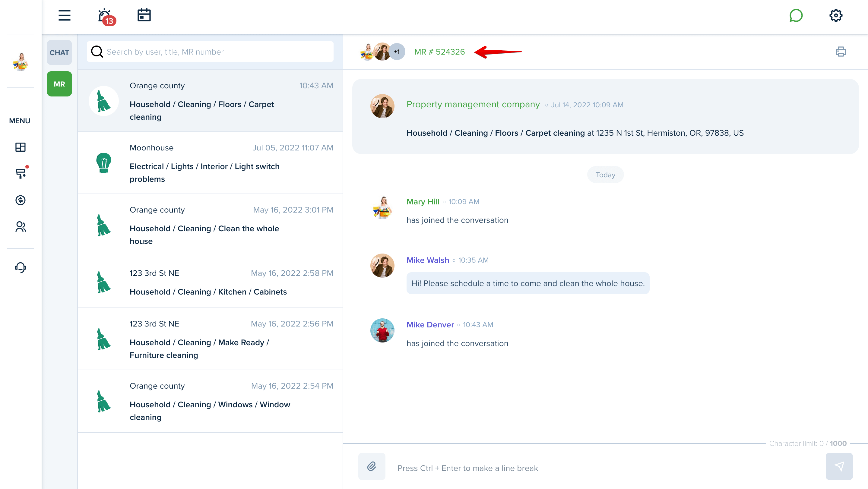Click May 16, 2022 3:01 PM timestamp
Viewport: 868px width, 489px height.
pos(293,210)
